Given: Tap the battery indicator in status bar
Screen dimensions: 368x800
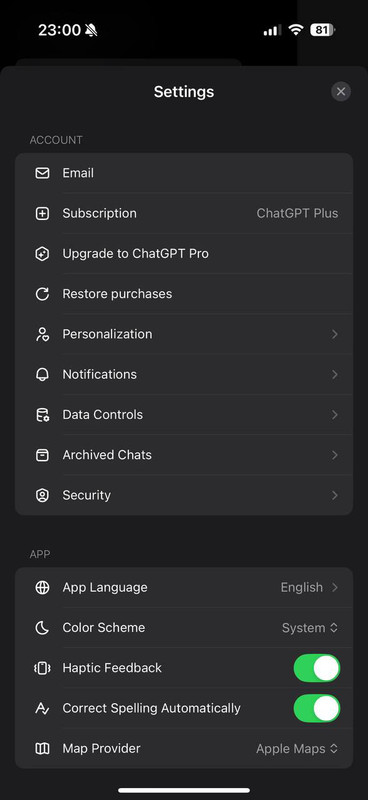Looking at the screenshot, I should (x=322, y=30).
